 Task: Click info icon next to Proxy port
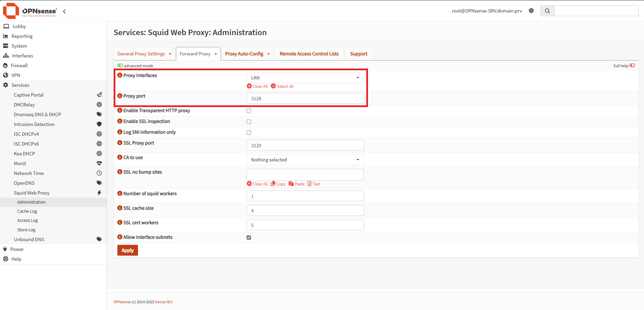(120, 96)
